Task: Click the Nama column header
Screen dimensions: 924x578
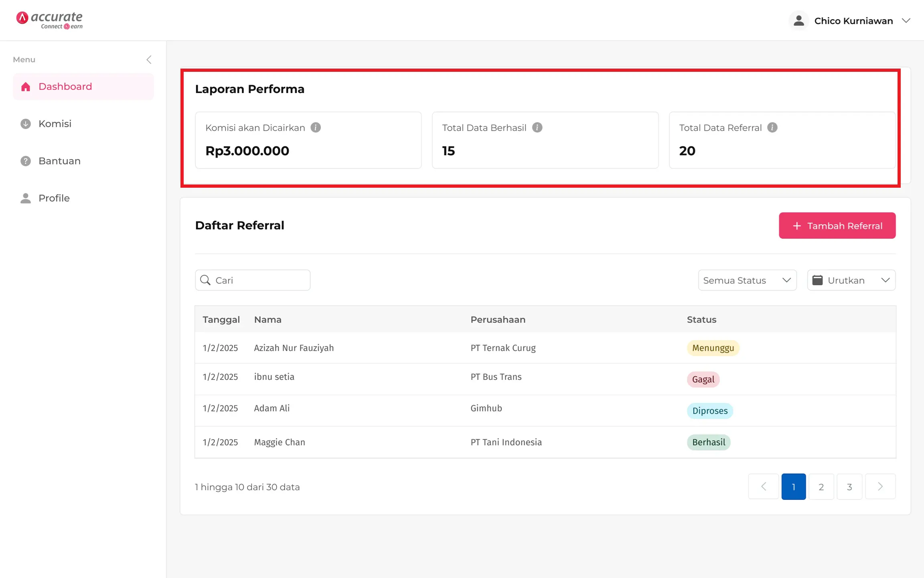Action: pyautogui.click(x=268, y=320)
